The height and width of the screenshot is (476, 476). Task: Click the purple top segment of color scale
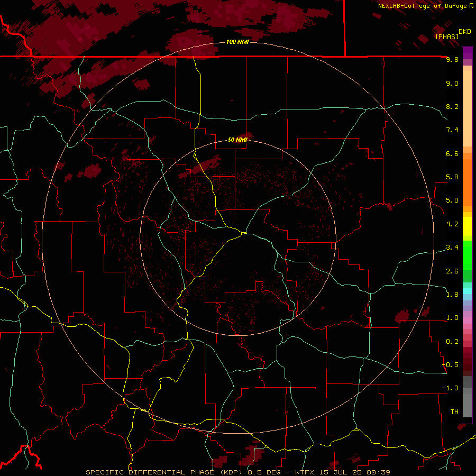click(x=467, y=53)
